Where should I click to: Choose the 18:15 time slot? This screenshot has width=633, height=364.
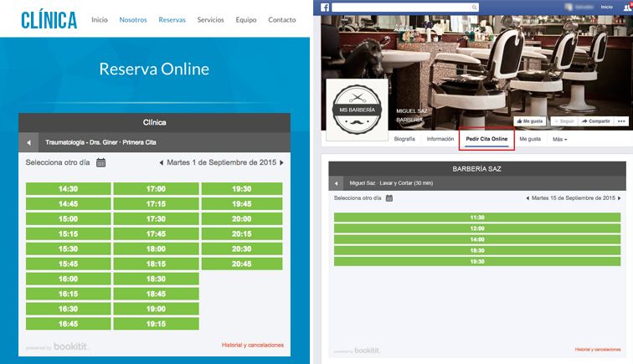coord(157,264)
